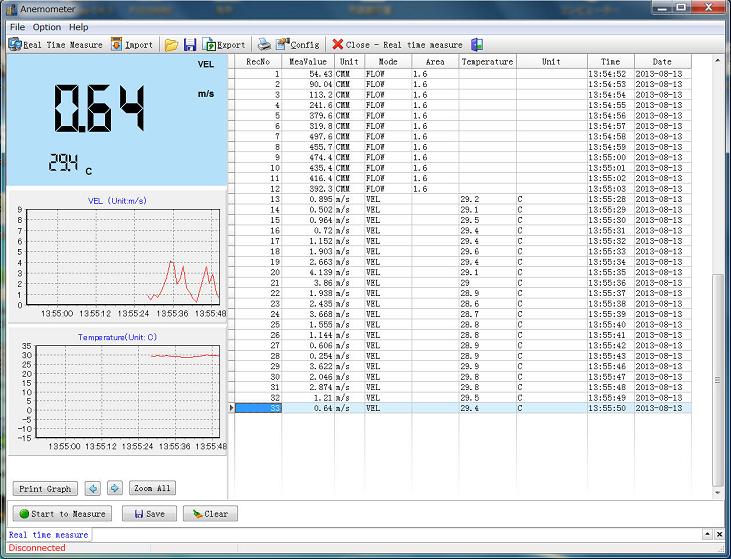Export data using the Export toolbar button

[x=224, y=45]
